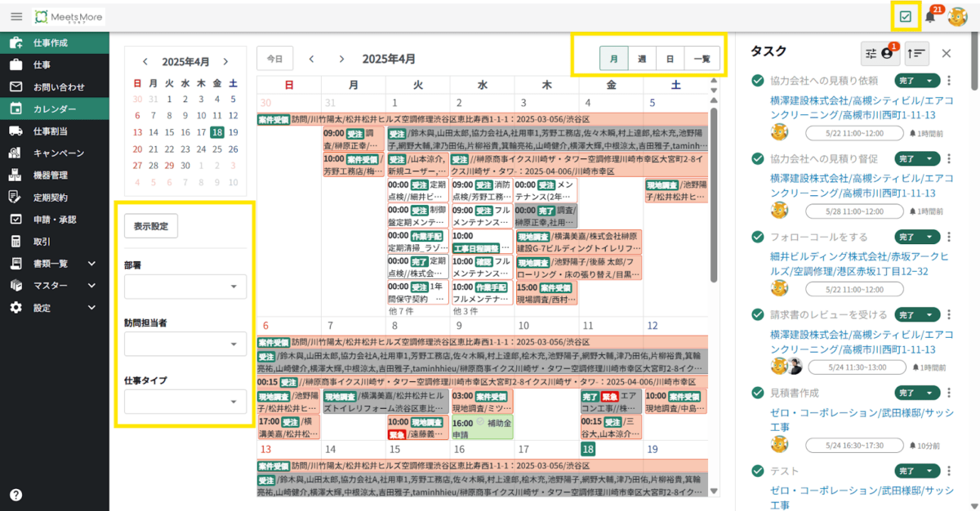Image resolution: width=980 pixels, height=511 pixels.
Task: Toggle completion check for フォローコールをする
Action: pos(757,237)
